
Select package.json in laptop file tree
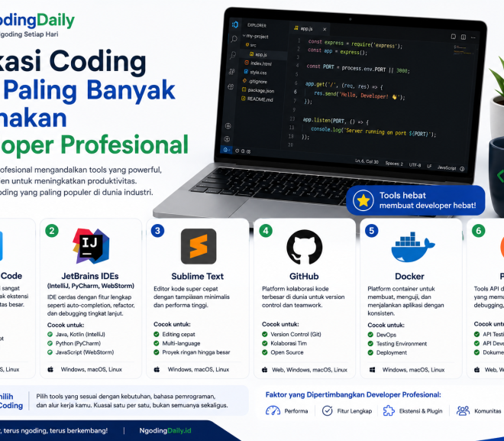tap(258, 90)
